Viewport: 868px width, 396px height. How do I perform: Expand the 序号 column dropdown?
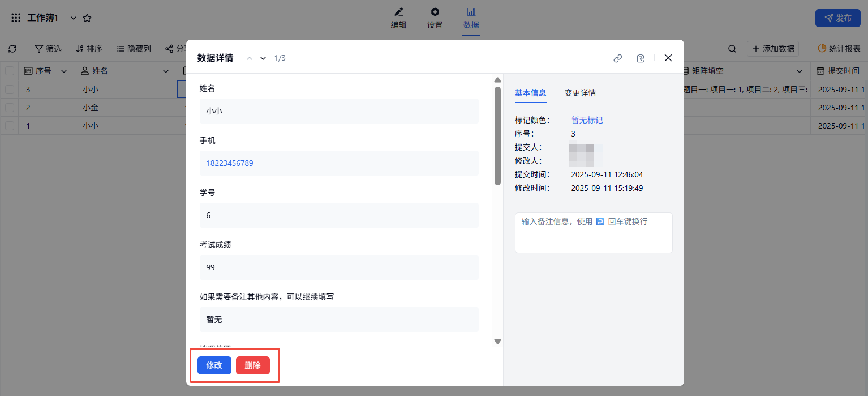tap(64, 71)
